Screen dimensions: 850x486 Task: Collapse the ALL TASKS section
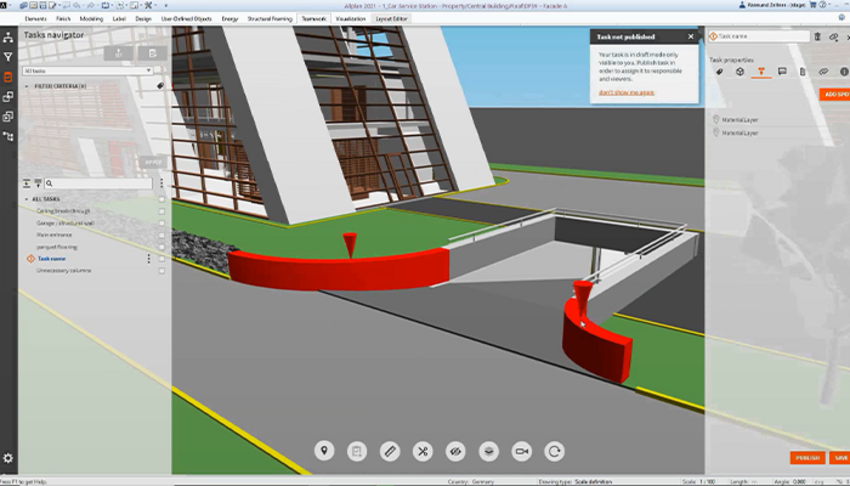[26, 199]
